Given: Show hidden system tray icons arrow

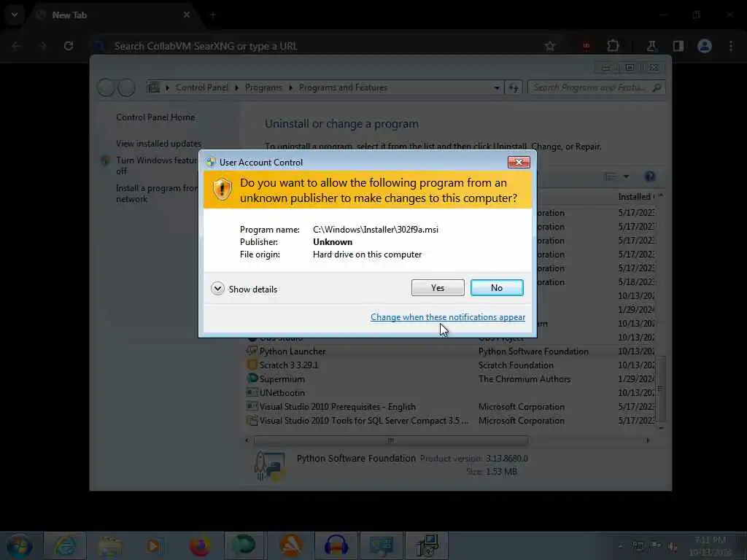Looking at the screenshot, I should [x=620, y=546].
